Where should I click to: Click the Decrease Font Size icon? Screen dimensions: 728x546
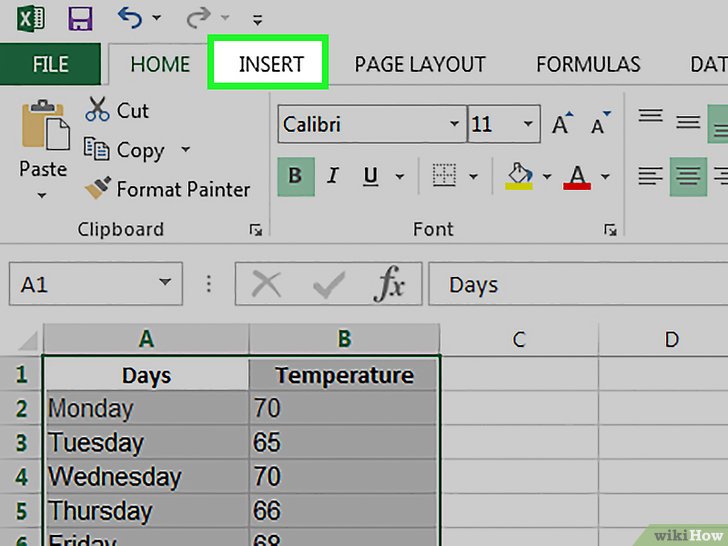(600, 125)
